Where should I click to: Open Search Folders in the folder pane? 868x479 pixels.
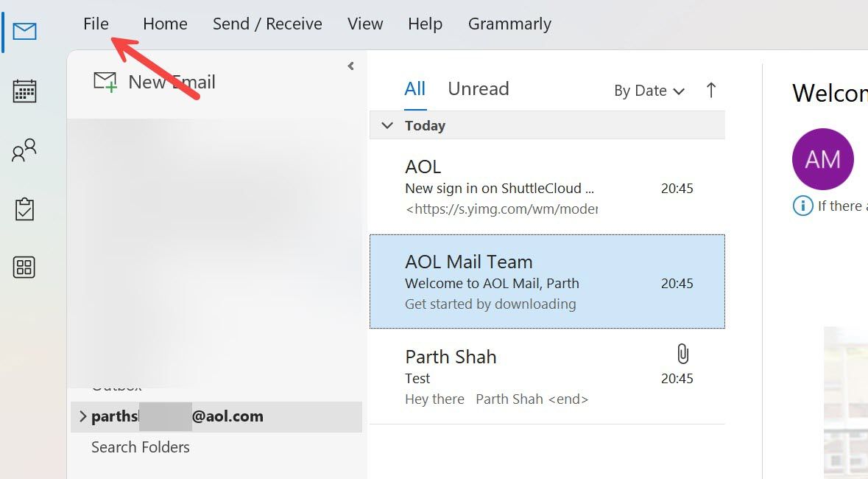tap(140, 447)
